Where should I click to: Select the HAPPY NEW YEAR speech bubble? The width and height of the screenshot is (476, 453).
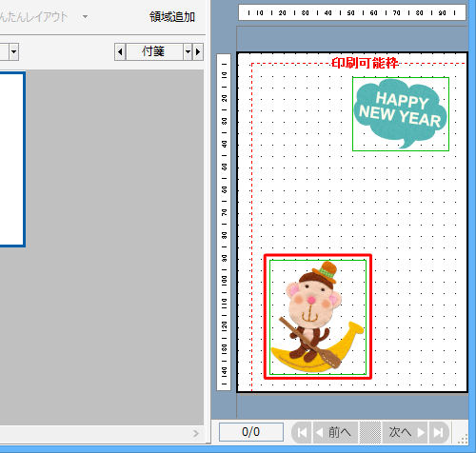tap(401, 114)
